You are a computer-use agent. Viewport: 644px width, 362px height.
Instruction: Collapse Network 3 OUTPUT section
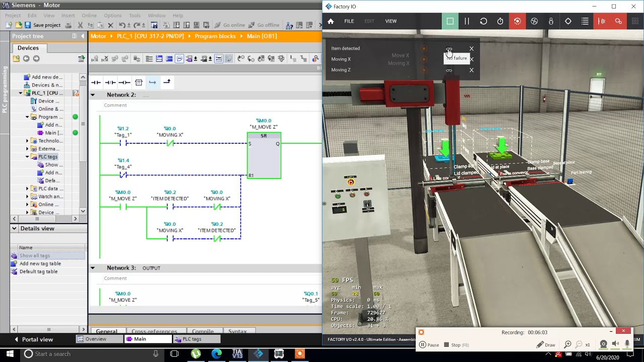pyautogui.click(x=93, y=268)
